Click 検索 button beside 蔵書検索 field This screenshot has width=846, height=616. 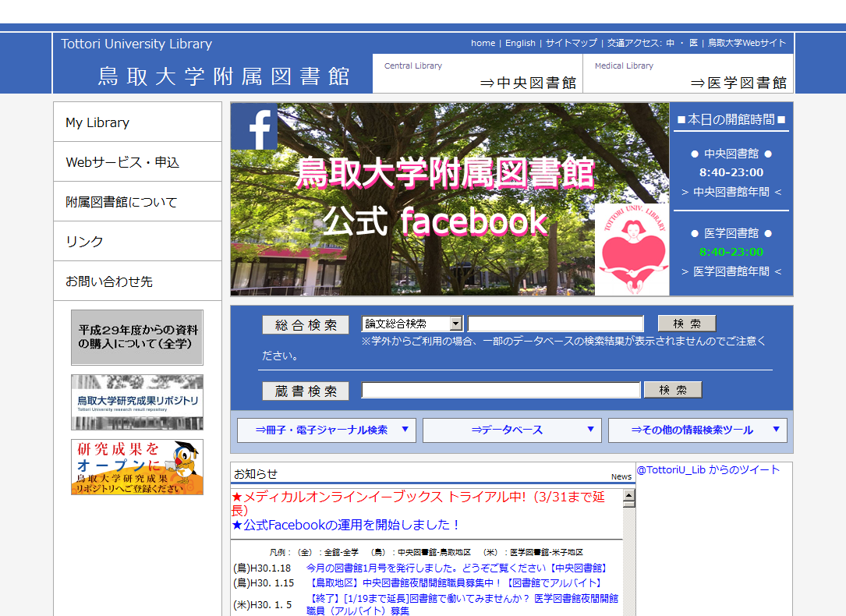pos(673,389)
